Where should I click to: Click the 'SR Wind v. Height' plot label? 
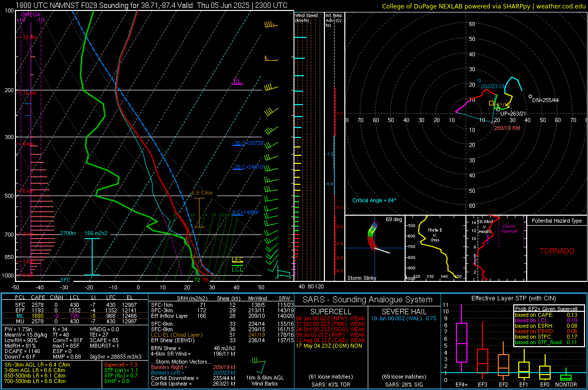pos(485,227)
